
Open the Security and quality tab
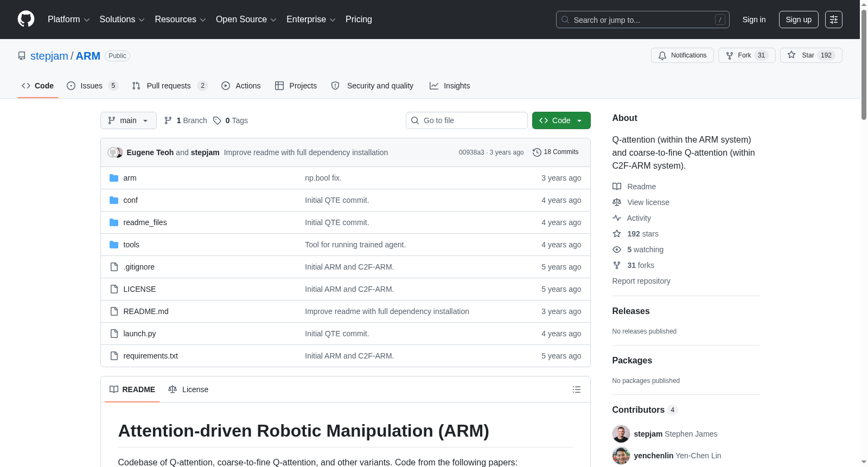click(x=372, y=86)
